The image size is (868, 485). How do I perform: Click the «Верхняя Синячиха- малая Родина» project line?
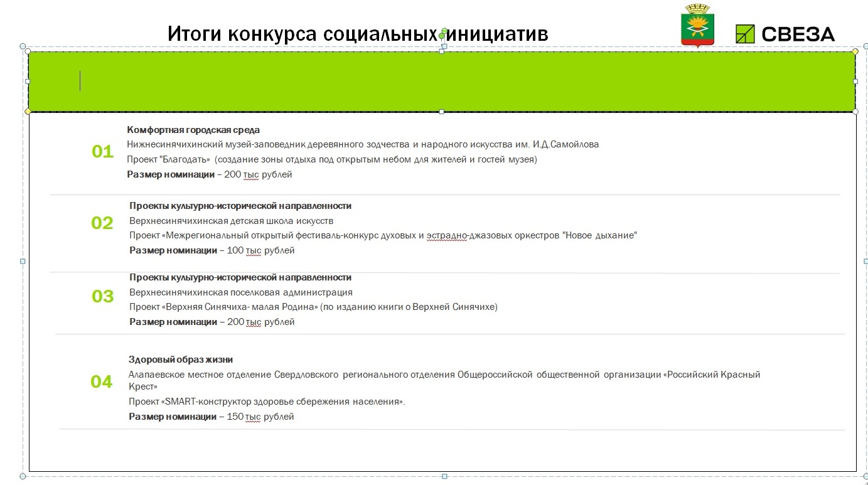point(313,307)
